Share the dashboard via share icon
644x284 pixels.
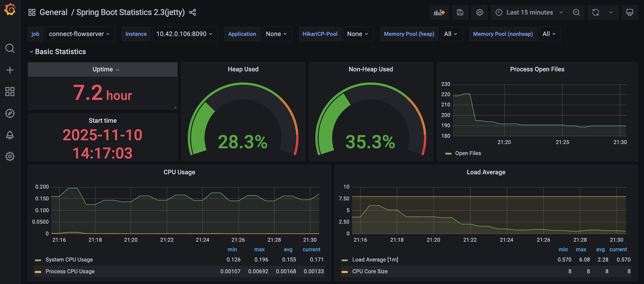coord(192,12)
